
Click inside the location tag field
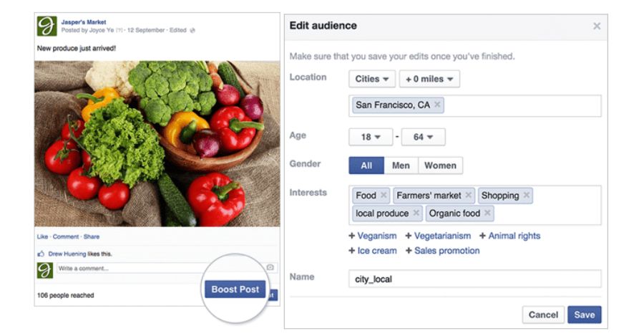tap(475, 105)
